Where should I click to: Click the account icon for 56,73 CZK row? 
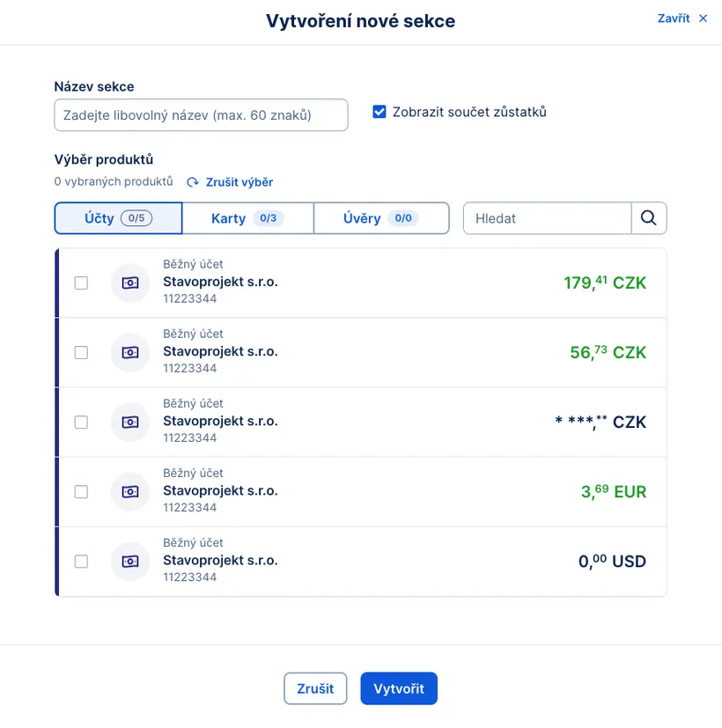[x=130, y=352]
